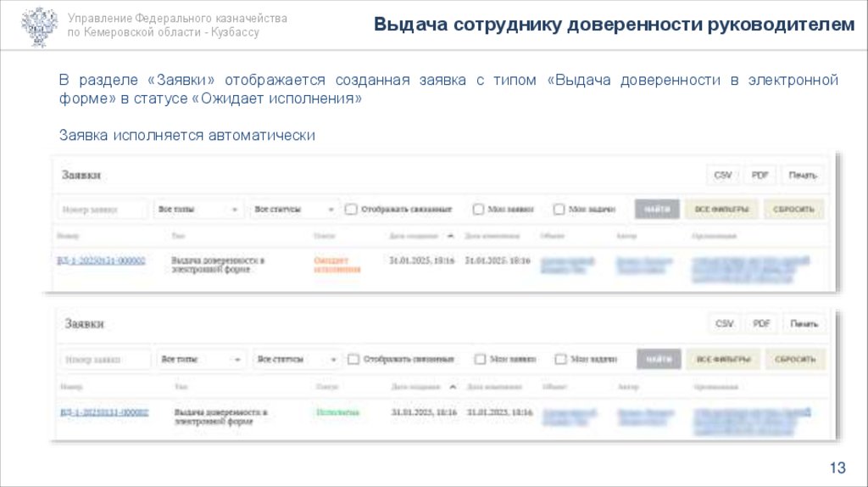Click creation date cell in the Исполнена row
The width and height of the screenshot is (868, 487).
click(424, 412)
